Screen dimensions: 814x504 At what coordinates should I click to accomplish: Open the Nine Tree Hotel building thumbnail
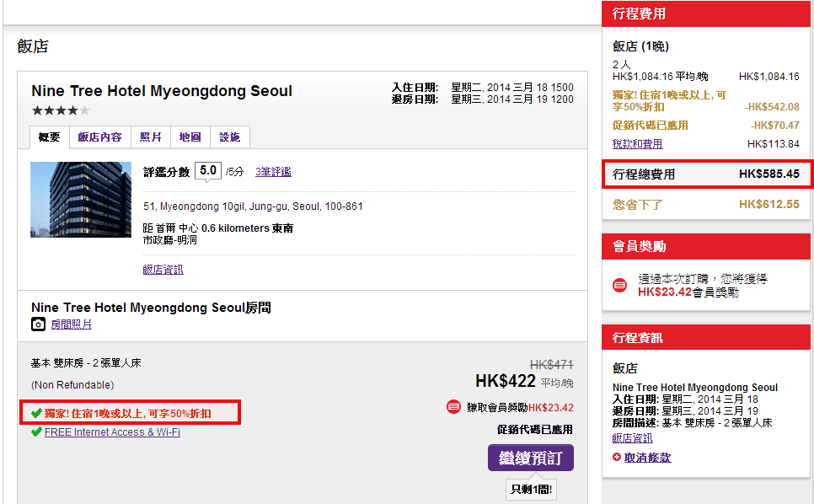tap(81, 200)
